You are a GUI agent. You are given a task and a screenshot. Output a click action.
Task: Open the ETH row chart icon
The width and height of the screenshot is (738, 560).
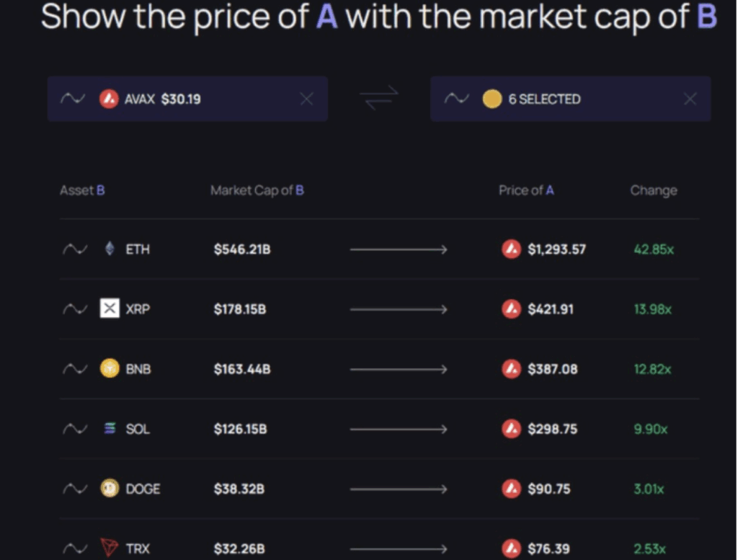point(75,249)
